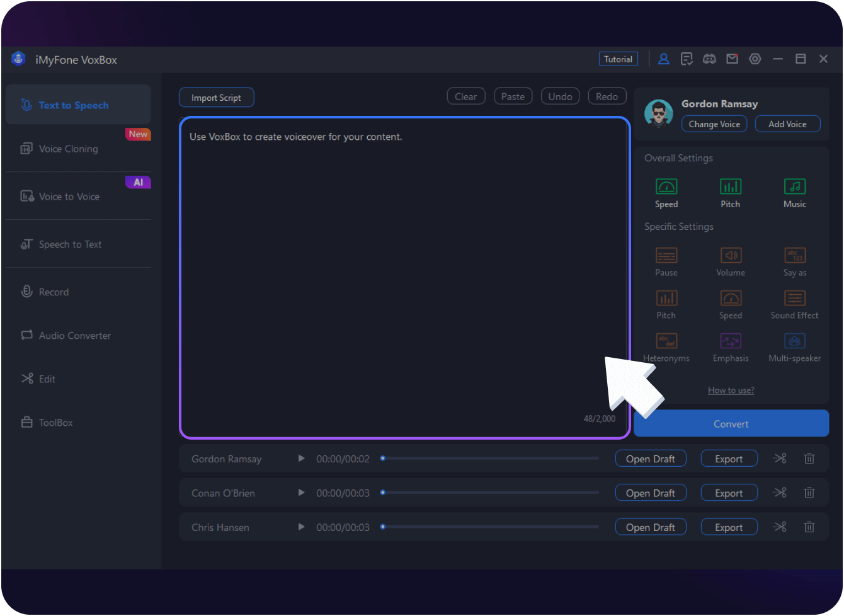Select the Sound Effect setting
The width and height of the screenshot is (844, 616).
[795, 305]
